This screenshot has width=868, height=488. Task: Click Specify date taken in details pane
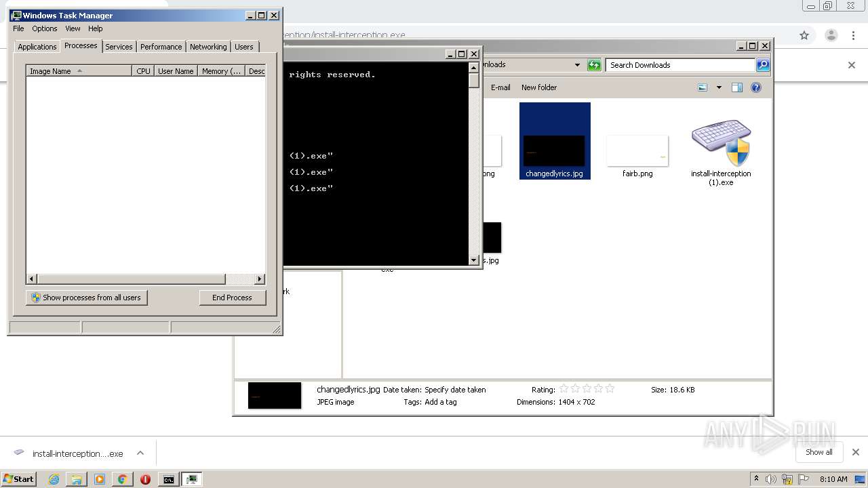tap(455, 390)
